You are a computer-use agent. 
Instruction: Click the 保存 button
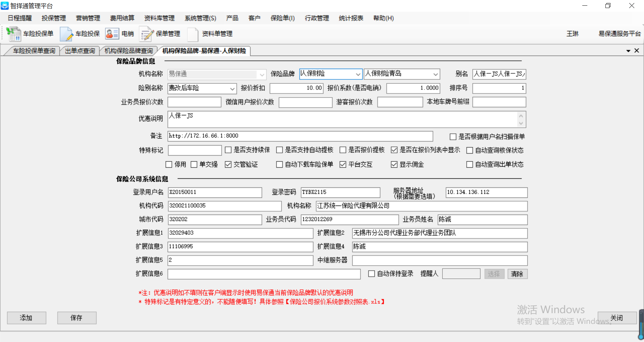[76, 318]
